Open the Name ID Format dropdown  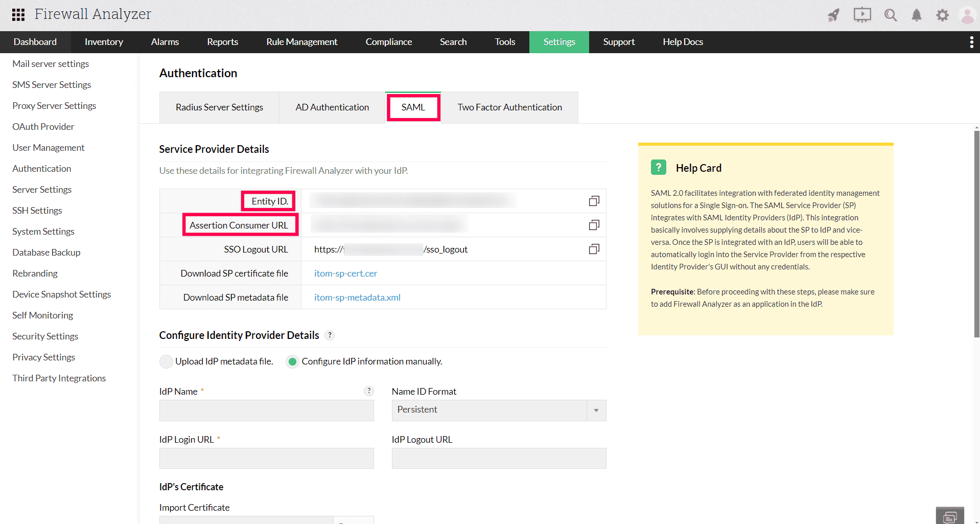pyautogui.click(x=595, y=410)
